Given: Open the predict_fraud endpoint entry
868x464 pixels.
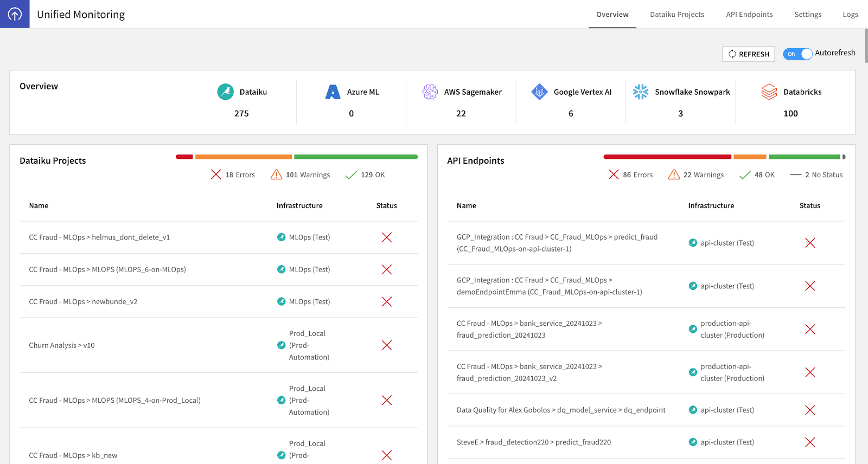Looking at the screenshot, I should click(x=557, y=243).
